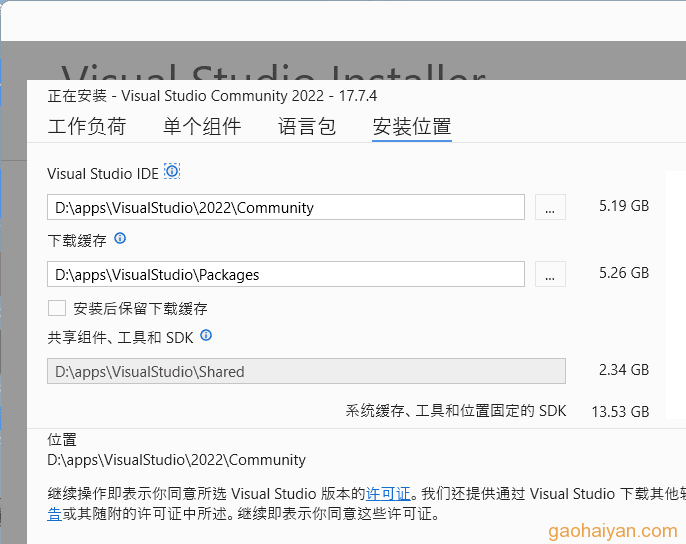The height and width of the screenshot is (544, 686).
Task: Edit the Community install path field
Action: tap(286, 207)
